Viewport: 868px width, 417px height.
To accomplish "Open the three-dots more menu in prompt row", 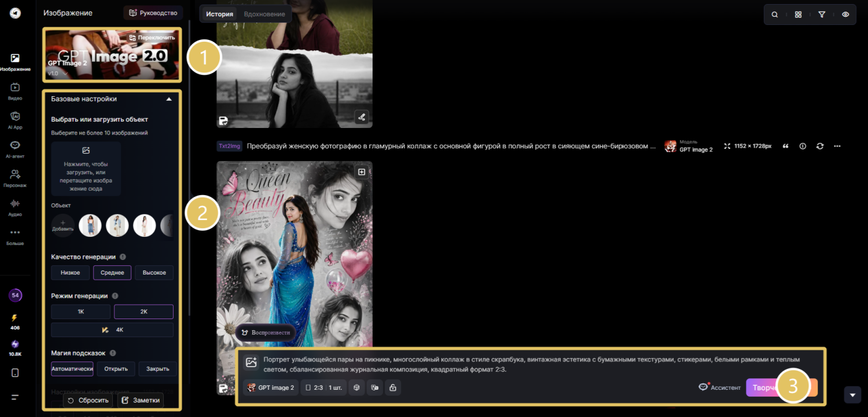I will coord(837,146).
